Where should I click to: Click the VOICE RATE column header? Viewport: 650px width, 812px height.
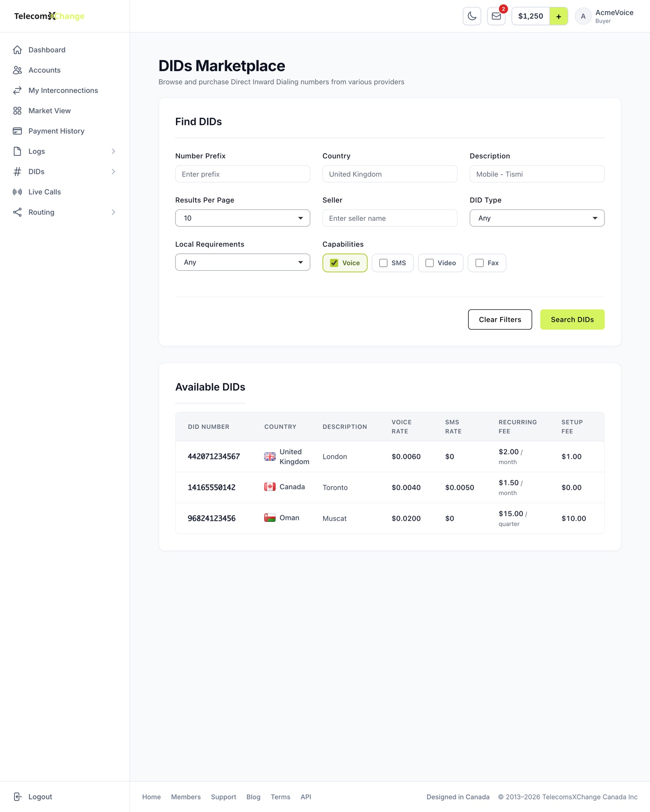(401, 427)
